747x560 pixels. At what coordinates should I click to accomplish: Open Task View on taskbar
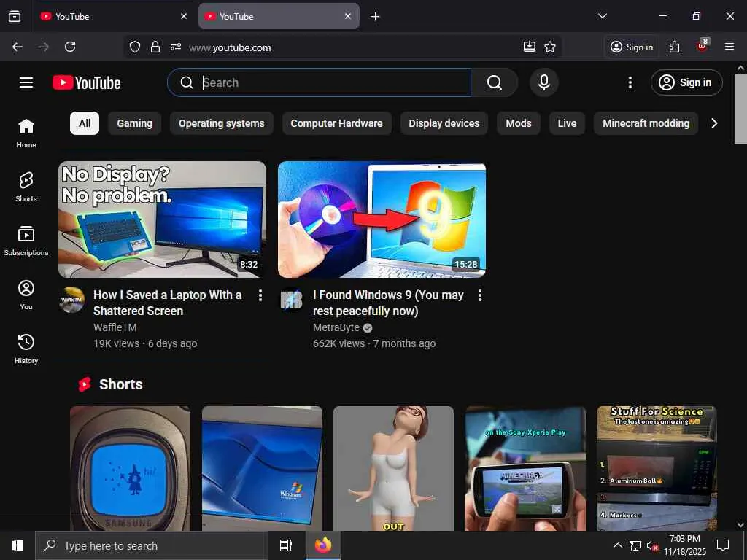286,545
